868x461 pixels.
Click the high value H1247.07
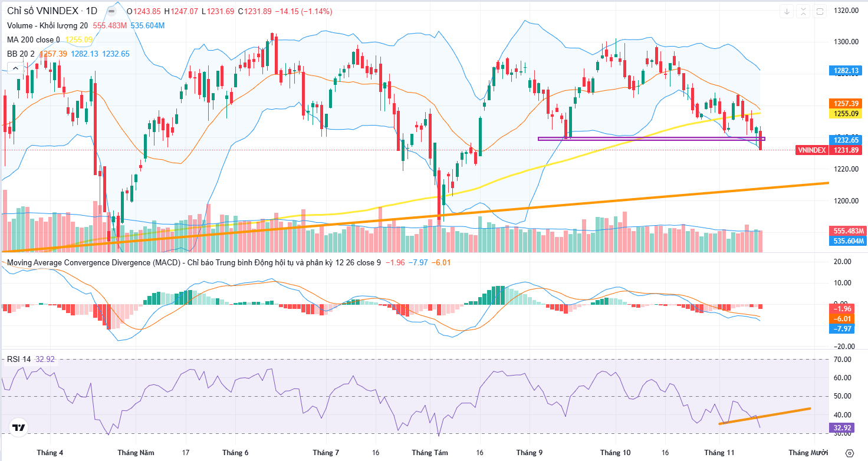point(181,11)
